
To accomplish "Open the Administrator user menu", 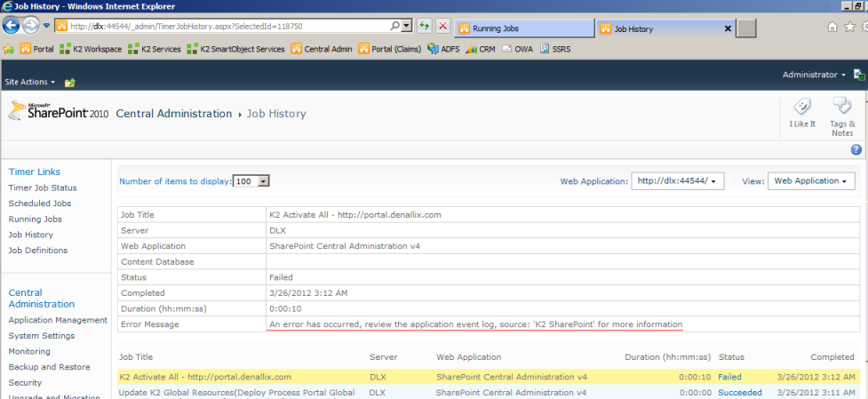I will [x=813, y=75].
